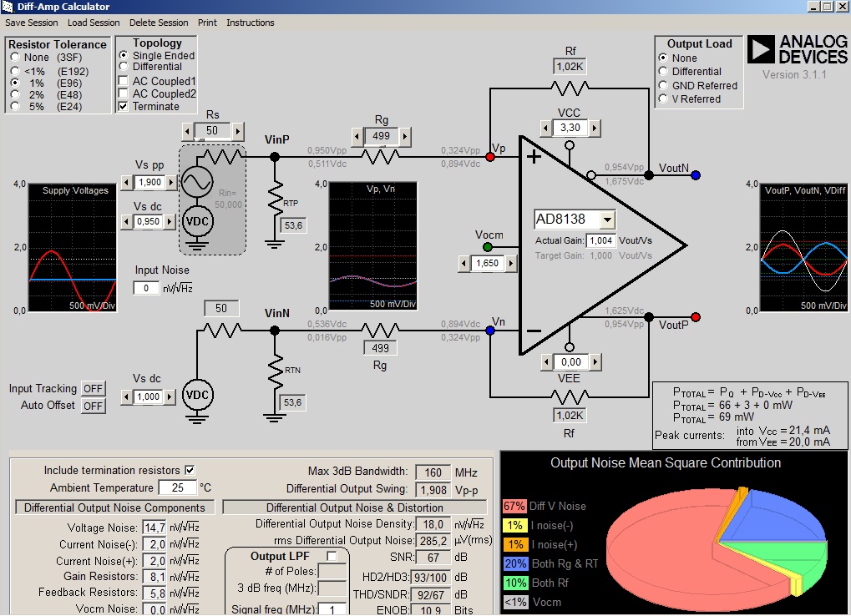
Task: Click the Rs left arrow stepper
Action: coord(187,131)
